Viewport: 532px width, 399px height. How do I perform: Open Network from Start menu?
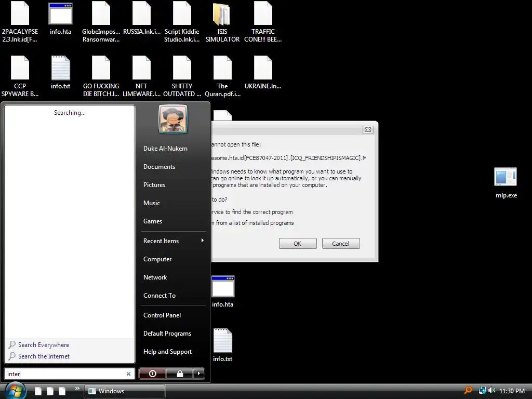coord(155,277)
